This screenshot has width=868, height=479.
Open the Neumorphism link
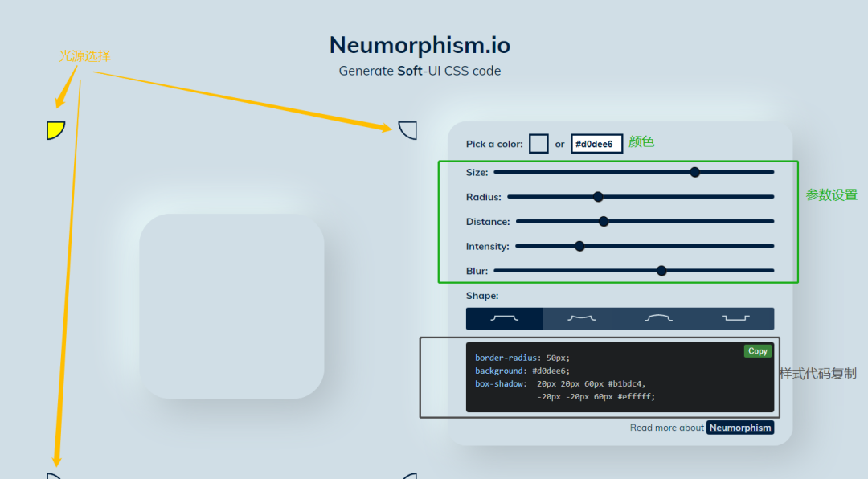(740, 428)
